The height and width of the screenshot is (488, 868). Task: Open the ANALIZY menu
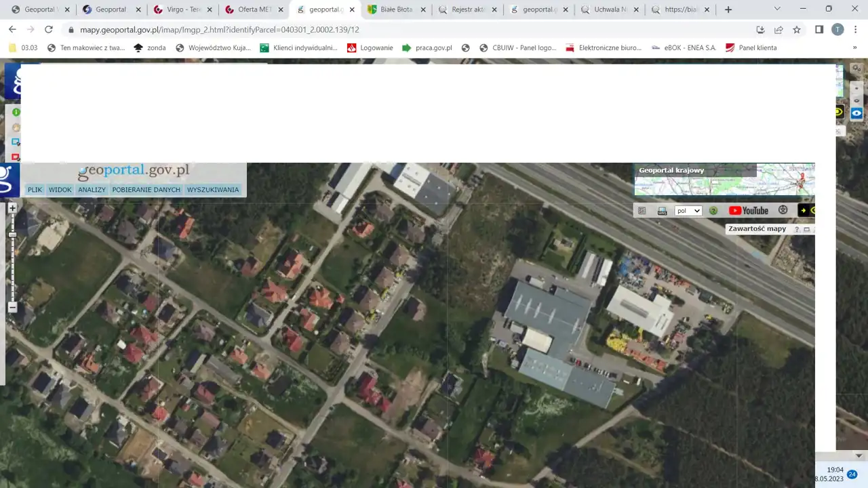pyautogui.click(x=92, y=190)
